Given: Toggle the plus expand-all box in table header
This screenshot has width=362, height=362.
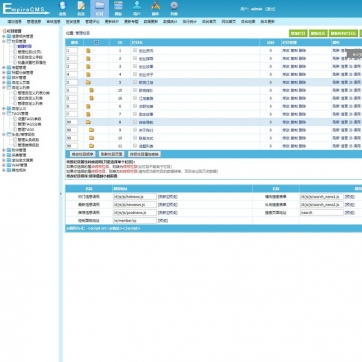Looking at the screenshot, I should 96,42.
